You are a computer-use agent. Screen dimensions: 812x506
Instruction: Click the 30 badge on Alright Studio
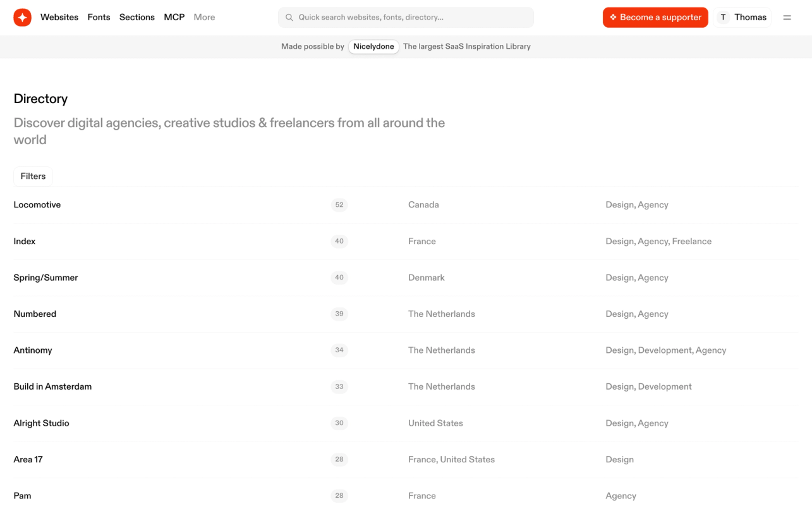click(x=339, y=423)
